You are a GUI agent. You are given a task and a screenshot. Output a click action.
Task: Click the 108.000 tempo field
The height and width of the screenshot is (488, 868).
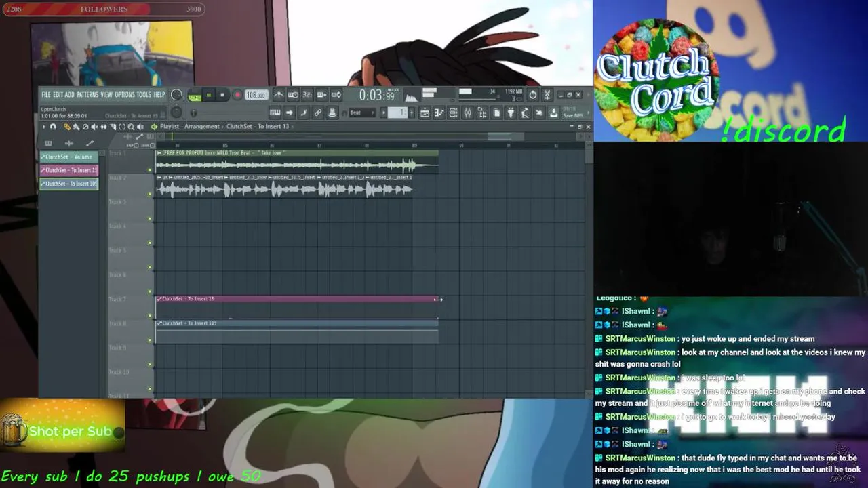click(256, 95)
